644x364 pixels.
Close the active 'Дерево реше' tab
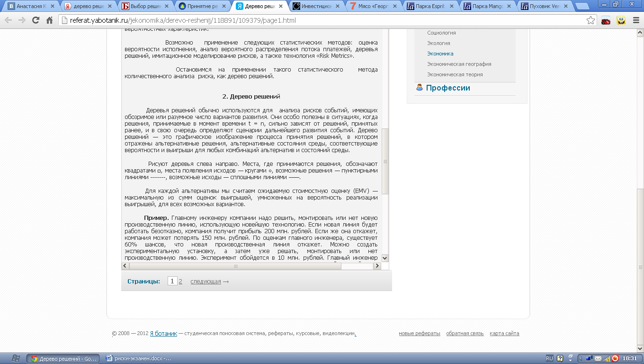click(x=281, y=7)
